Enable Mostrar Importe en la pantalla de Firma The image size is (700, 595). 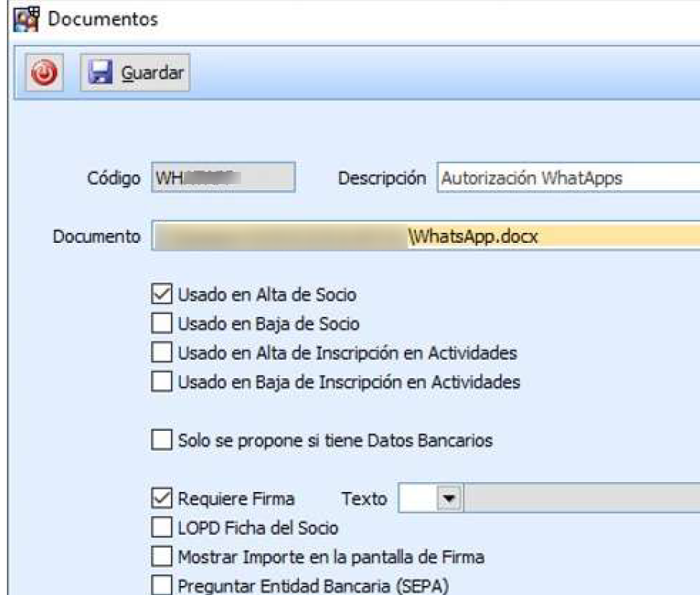(161, 557)
